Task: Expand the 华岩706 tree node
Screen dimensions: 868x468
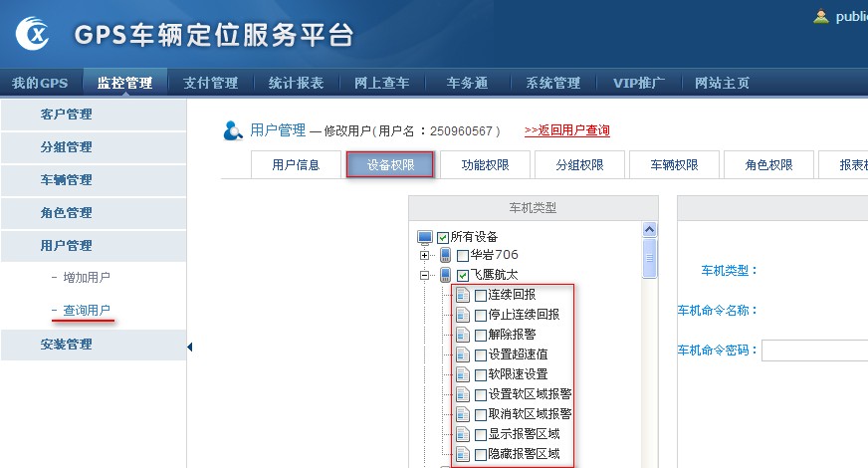Action: [424, 256]
